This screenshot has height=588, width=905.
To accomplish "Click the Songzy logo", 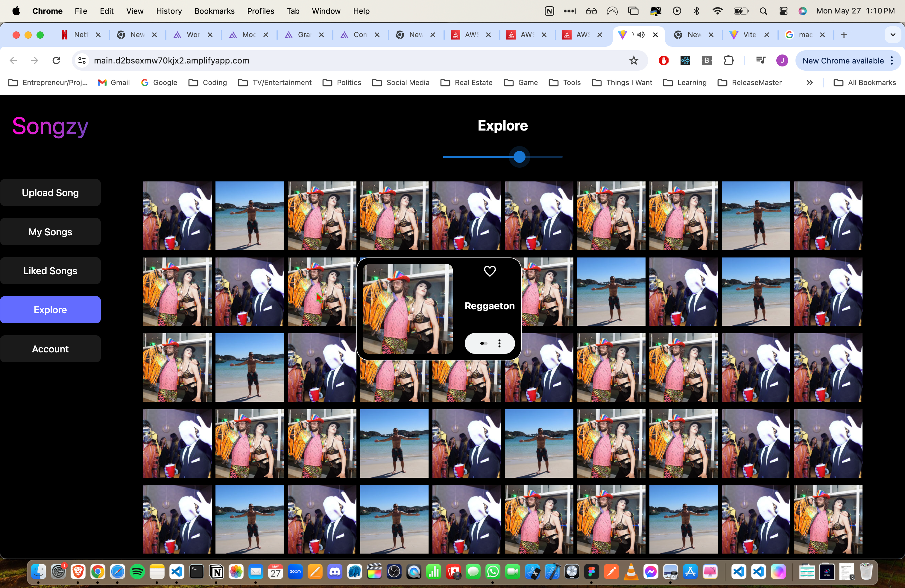I will (50, 126).
